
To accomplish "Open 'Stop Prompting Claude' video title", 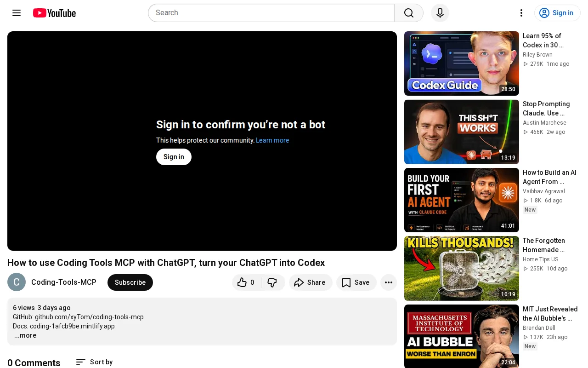I will [546, 109].
